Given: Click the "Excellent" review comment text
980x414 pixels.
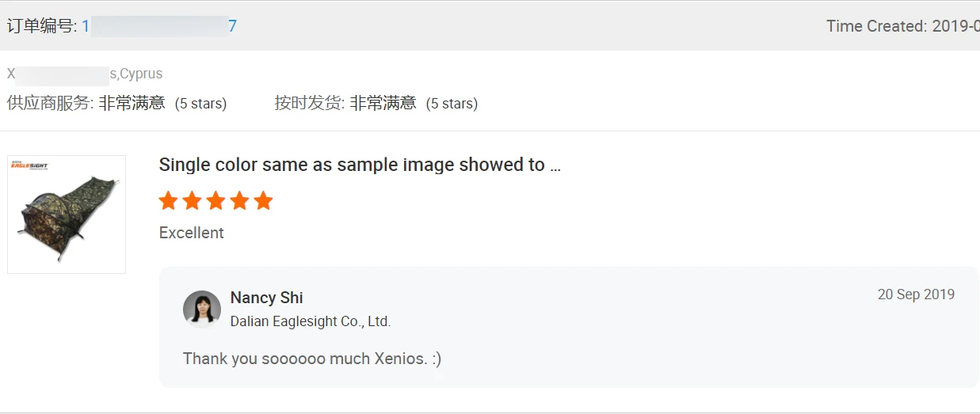Looking at the screenshot, I should [192, 233].
